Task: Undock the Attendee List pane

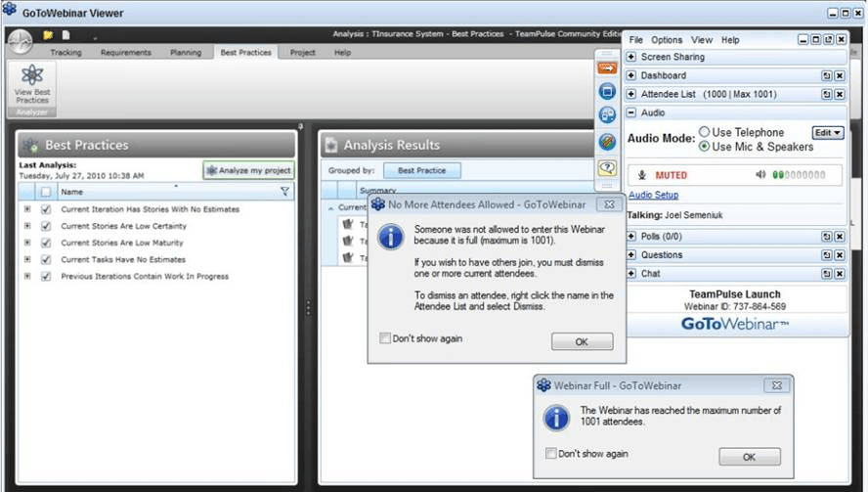Action: tap(827, 95)
